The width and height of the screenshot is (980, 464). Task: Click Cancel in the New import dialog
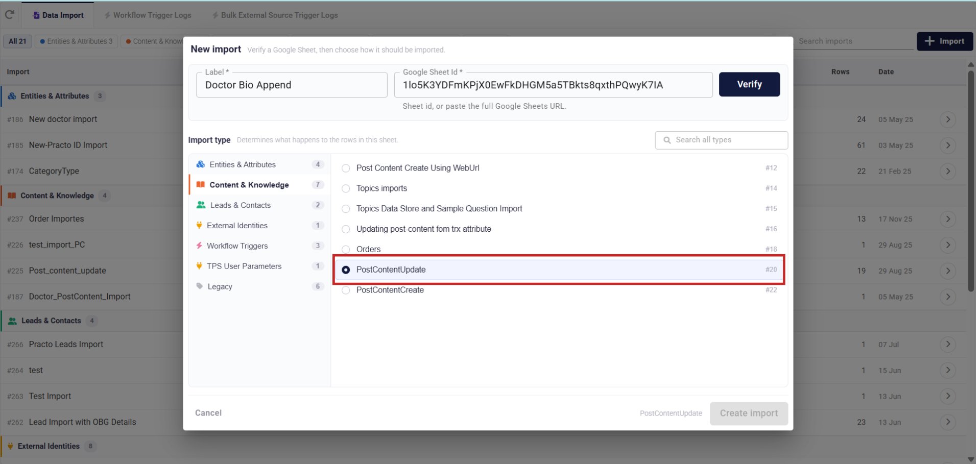(208, 413)
